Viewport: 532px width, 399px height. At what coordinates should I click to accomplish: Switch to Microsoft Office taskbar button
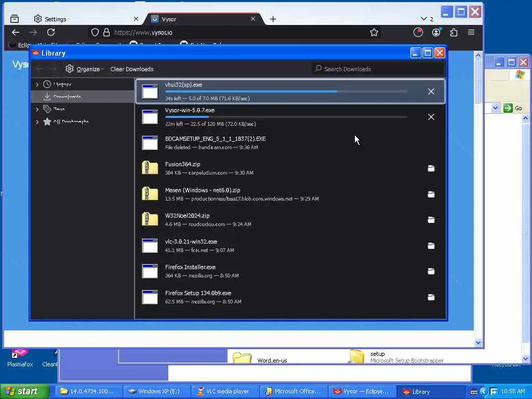click(293, 391)
